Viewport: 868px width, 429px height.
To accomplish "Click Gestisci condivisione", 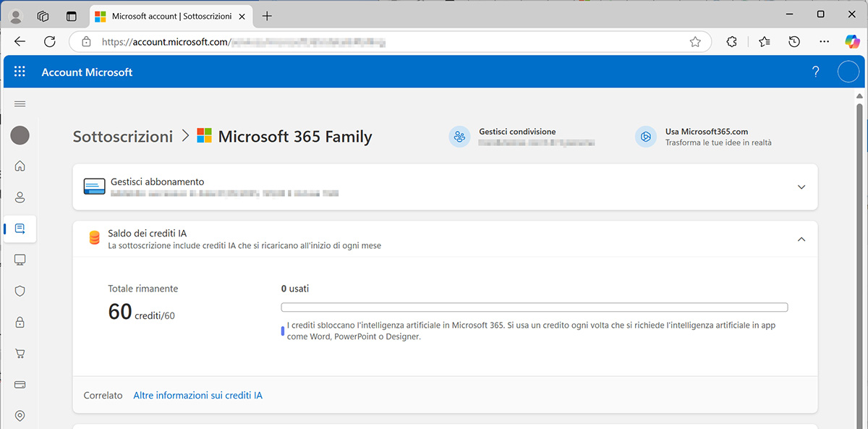I will 516,132.
